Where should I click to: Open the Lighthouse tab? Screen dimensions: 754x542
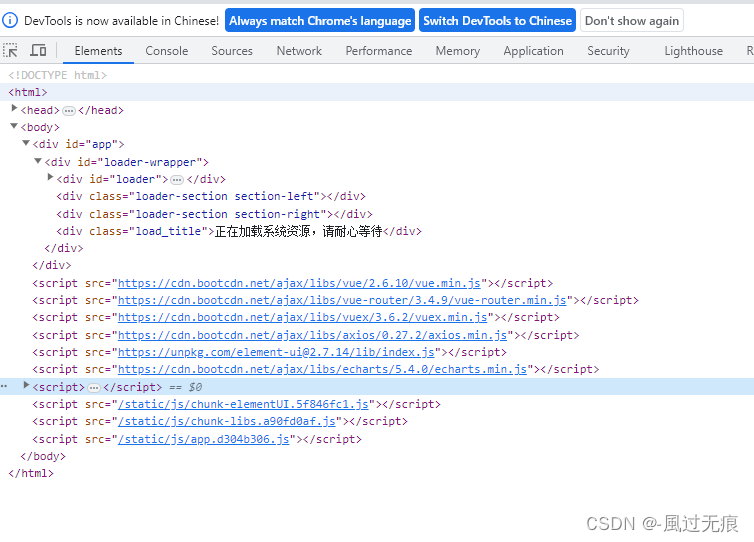pos(693,51)
